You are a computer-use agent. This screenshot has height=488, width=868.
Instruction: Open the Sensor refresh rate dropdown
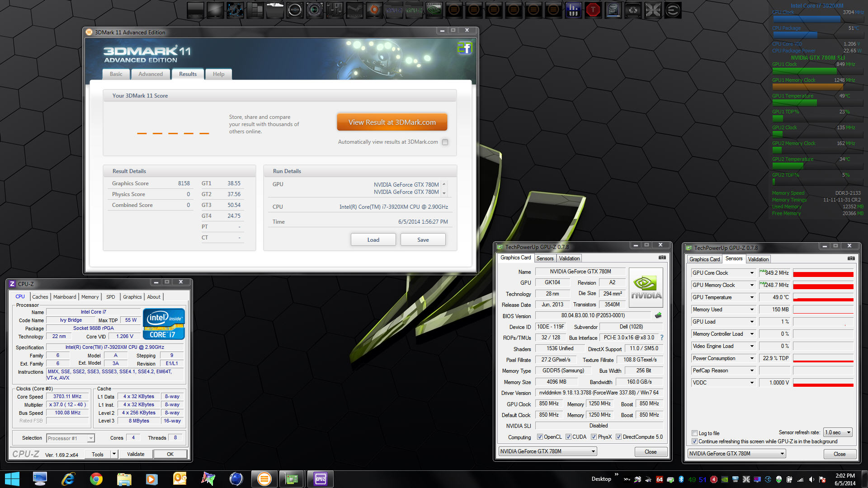tap(838, 432)
